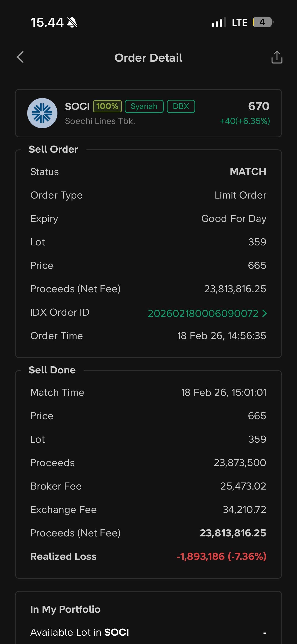Tap the SOCI ticker name
The height and width of the screenshot is (644, 297).
coord(77,106)
